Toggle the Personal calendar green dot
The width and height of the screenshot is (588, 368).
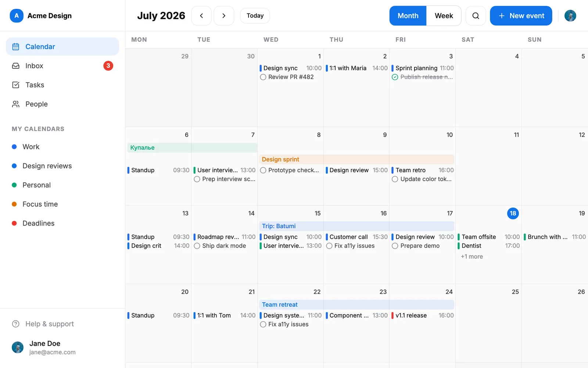point(14,185)
